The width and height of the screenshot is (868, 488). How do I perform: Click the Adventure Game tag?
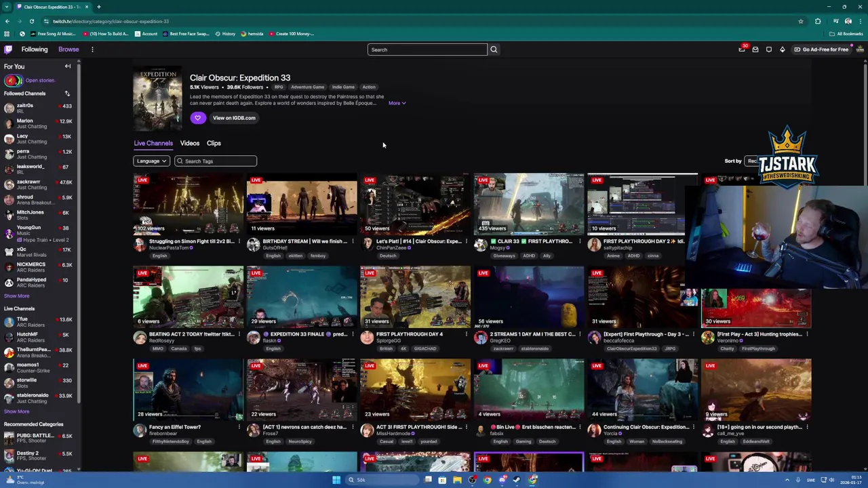(307, 87)
